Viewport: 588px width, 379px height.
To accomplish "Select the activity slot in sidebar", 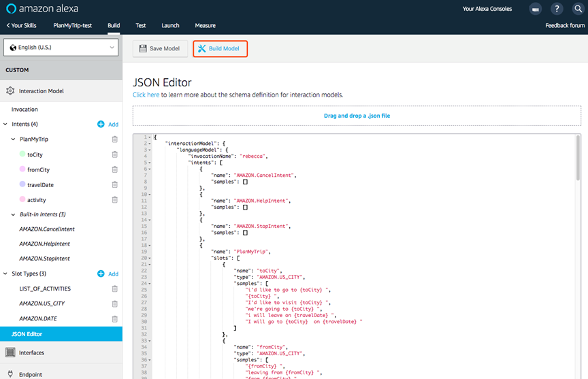I will (36, 200).
